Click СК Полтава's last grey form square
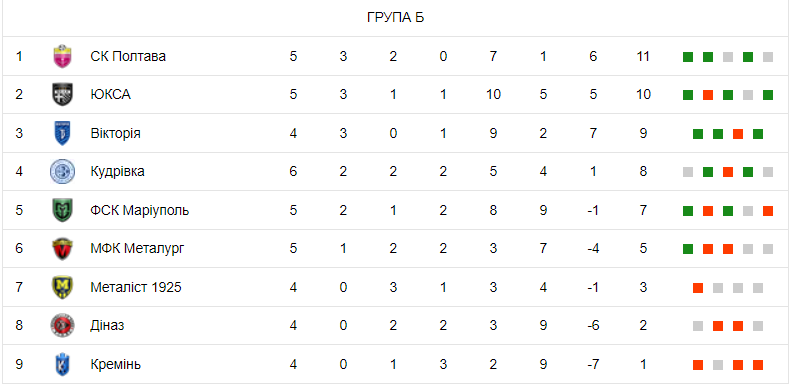Image resolution: width=792 pixels, height=386 pixels. [x=768, y=57]
